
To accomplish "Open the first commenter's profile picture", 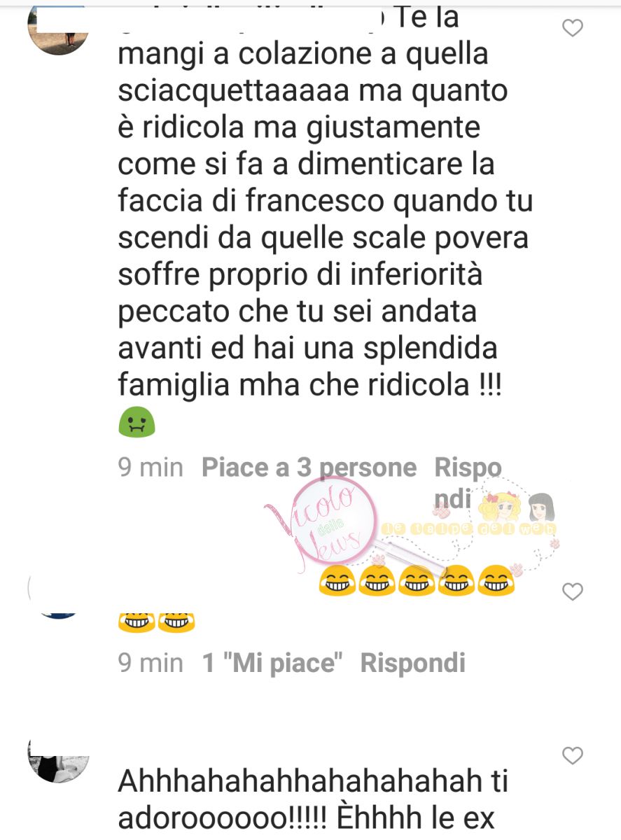I will (x=59, y=28).
